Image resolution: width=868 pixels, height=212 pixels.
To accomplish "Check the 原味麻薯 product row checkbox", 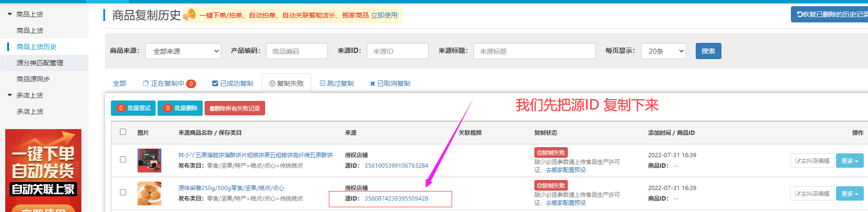I will pyautogui.click(x=123, y=192).
